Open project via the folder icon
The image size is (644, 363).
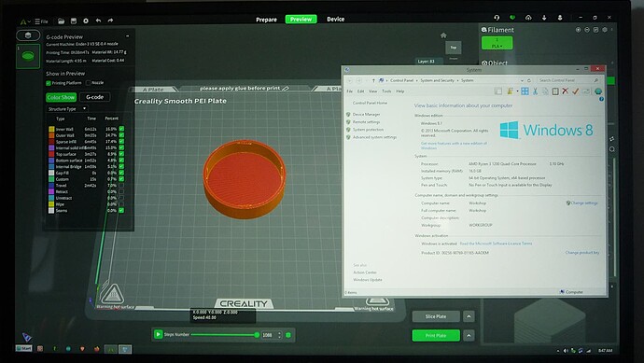62,21
